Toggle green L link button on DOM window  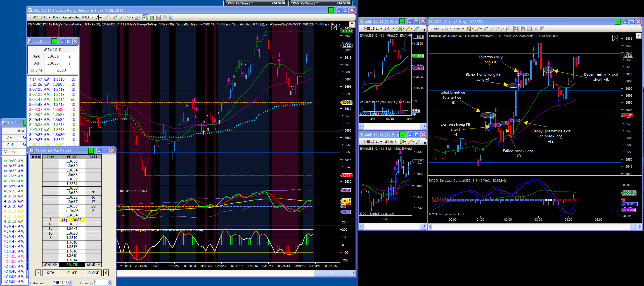pos(91,151)
